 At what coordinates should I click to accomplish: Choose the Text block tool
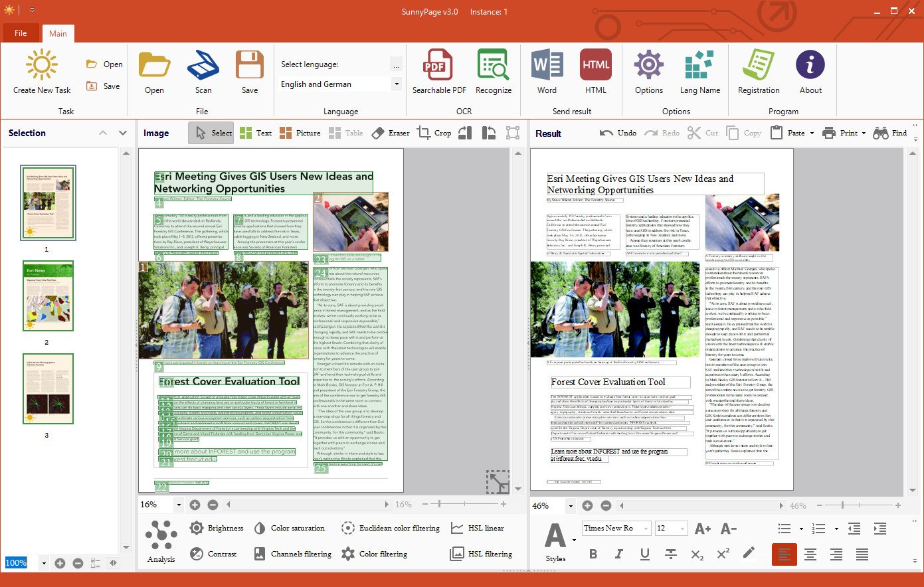(256, 133)
